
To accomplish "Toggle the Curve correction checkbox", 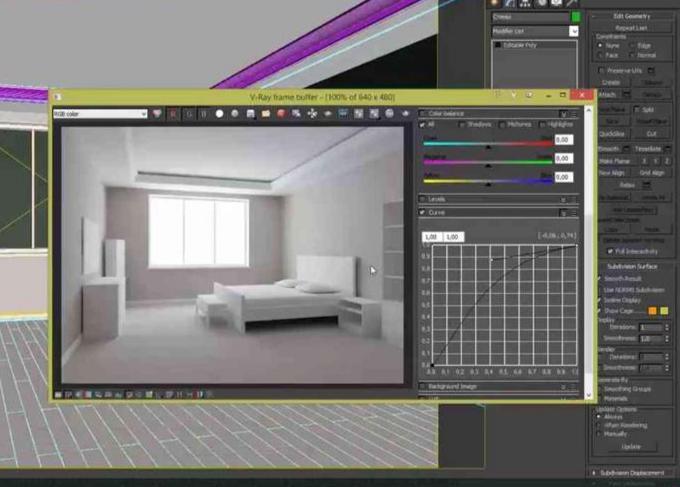I will tap(421, 213).
